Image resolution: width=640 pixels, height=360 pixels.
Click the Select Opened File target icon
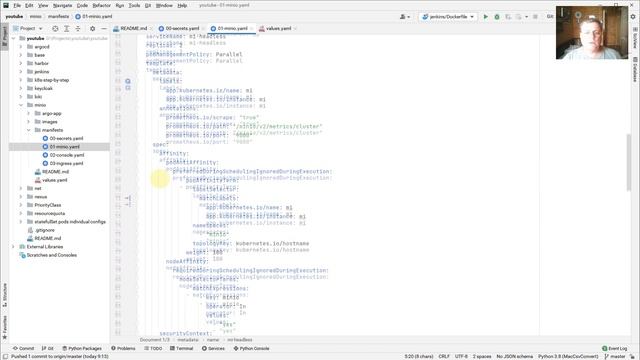pos(55,29)
